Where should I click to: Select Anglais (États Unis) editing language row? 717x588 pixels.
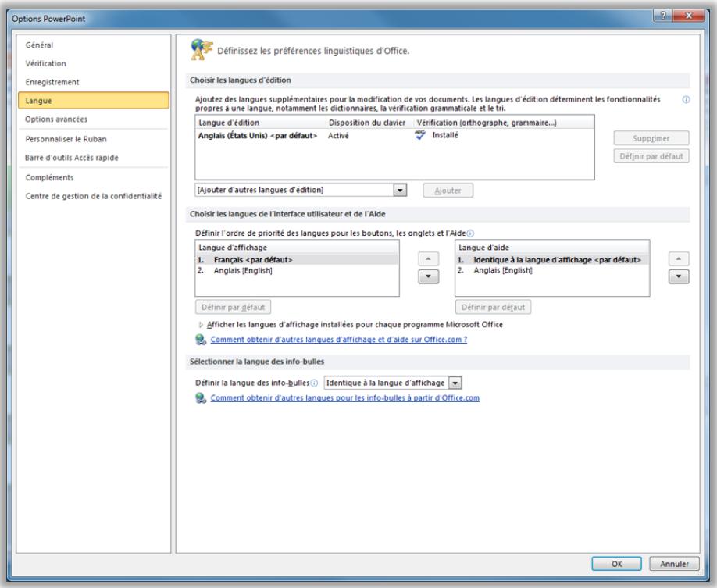coord(394,135)
